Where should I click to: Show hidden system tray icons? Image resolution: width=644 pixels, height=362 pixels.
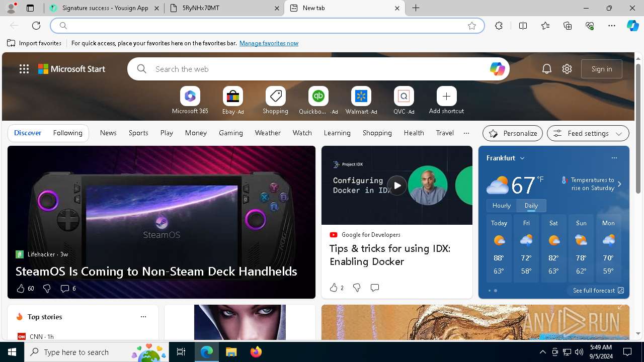(542, 352)
